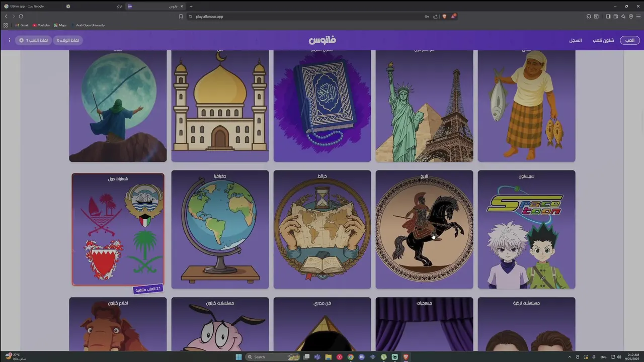The width and height of the screenshot is (644, 362).
Task: Open Microsoft Teams from taskbar
Action: pos(317,357)
